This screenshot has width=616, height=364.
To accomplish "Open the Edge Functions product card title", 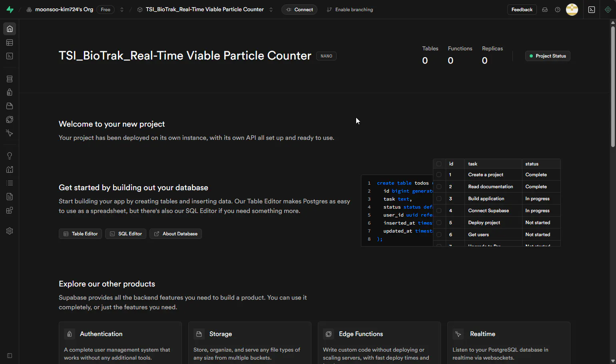I will click(361, 334).
